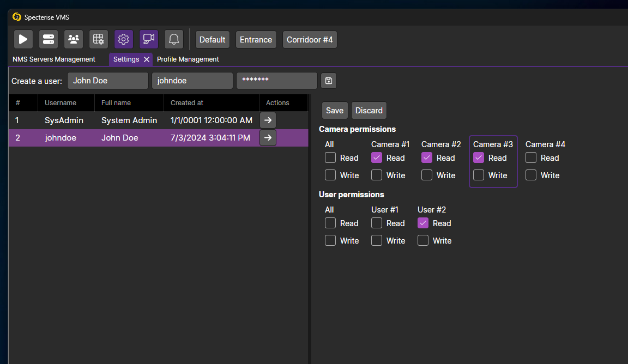
Task: Open the Entrance layout button
Action: point(256,40)
